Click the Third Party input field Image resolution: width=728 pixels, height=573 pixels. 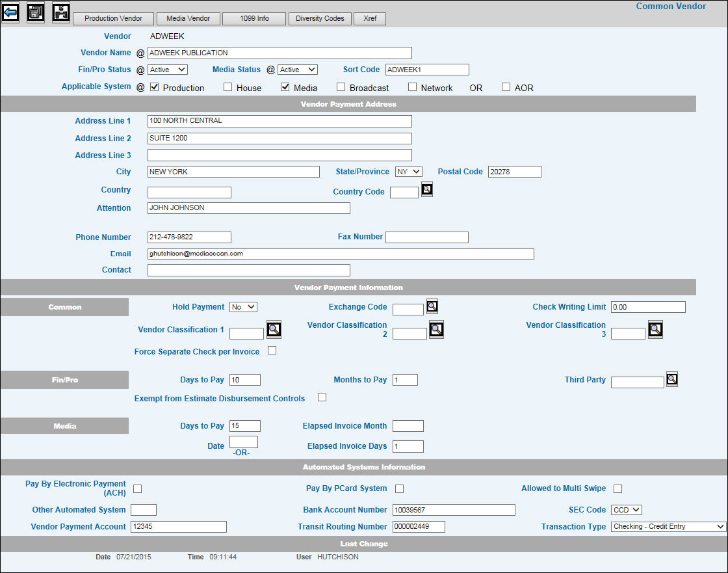click(638, 382)
